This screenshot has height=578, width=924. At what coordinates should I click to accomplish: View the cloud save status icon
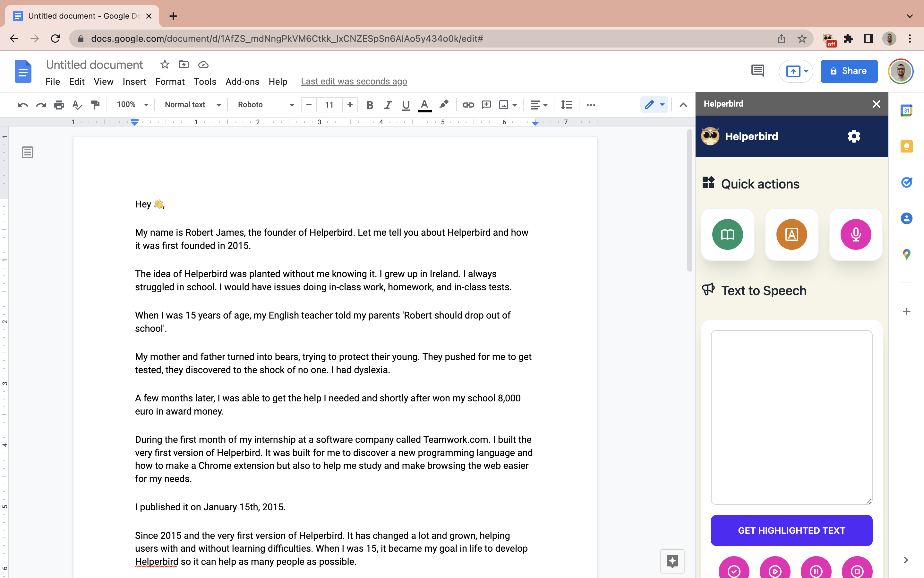tap(203, 65)
